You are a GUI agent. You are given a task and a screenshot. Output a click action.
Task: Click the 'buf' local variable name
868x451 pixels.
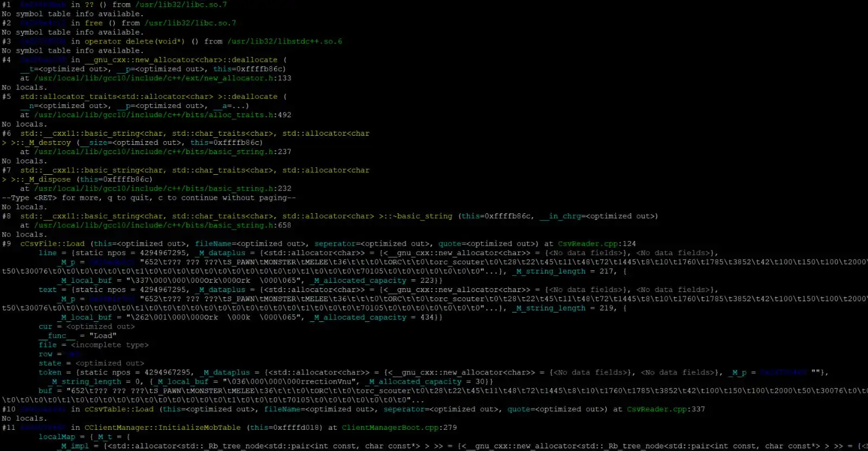click(46, 391)
